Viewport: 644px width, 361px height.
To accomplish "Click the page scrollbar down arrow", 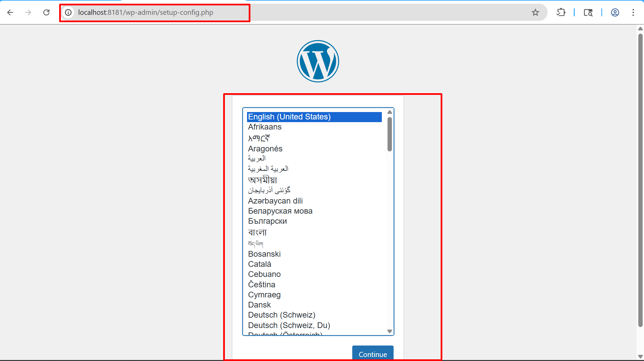I will [640, 356].
